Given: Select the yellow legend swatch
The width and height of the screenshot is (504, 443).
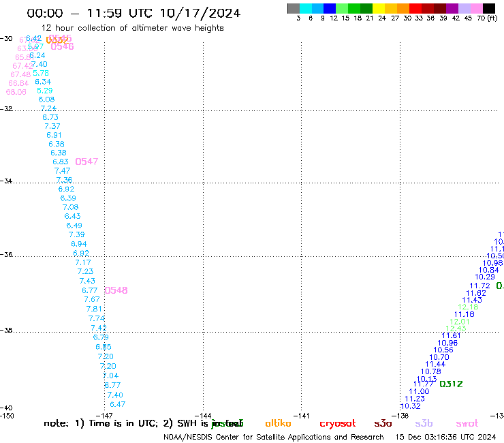Looking at the screenshot, I should tap(379, 8).
